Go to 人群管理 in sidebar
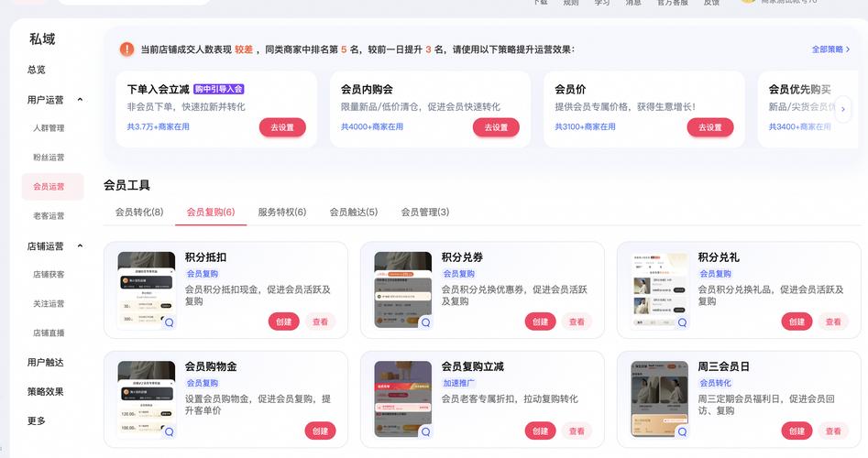The height and width of the screenshot is (458, 868). tap(49, 127)
